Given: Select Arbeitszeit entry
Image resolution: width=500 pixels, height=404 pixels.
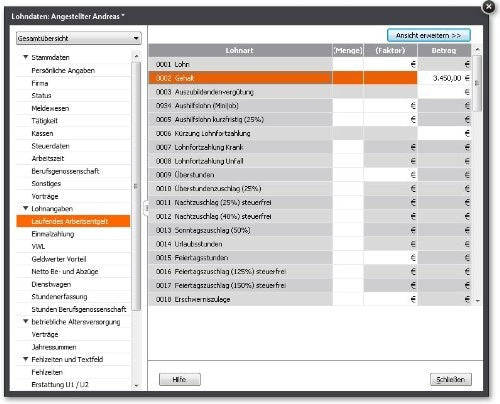Looking at the screenshot, I should point(73,158).
